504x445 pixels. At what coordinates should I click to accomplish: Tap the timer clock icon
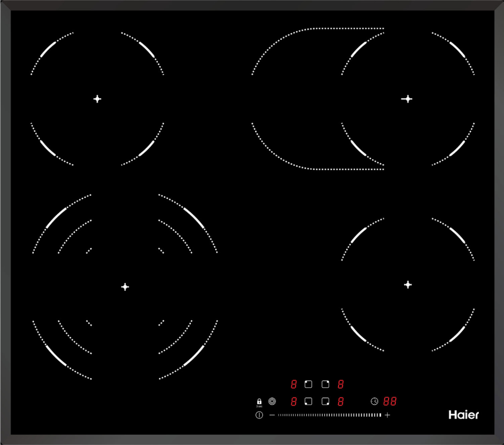pyautogui.click(x=374, y=401)
